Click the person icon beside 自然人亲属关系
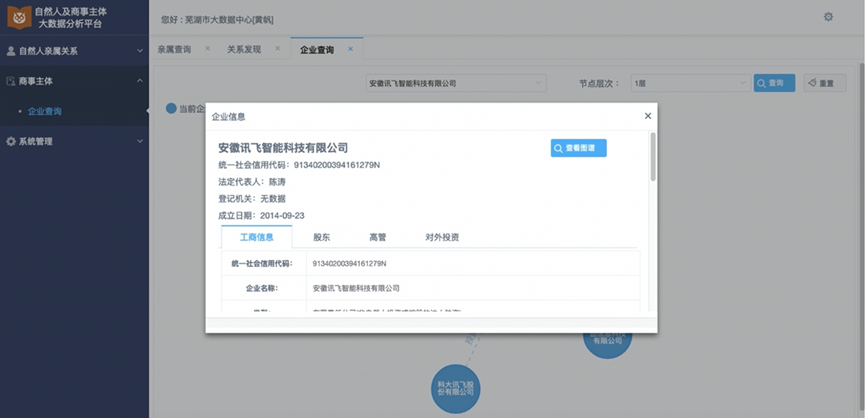Screen dimensions: 865x418 tap(10, 51)
